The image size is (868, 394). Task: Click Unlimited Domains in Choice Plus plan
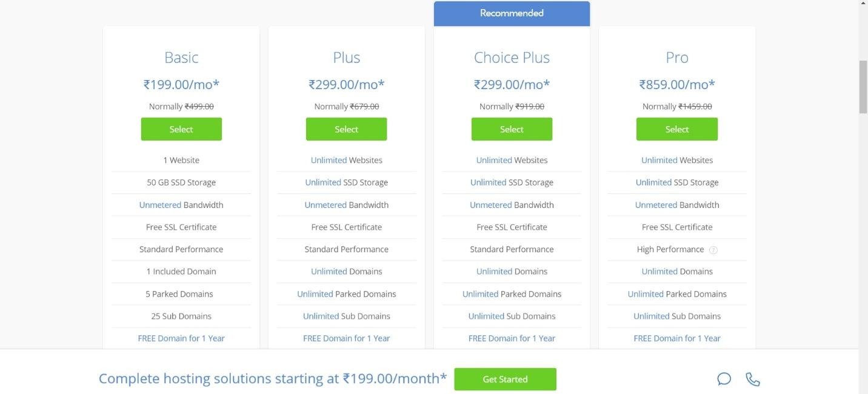click(x=512, y=272)
